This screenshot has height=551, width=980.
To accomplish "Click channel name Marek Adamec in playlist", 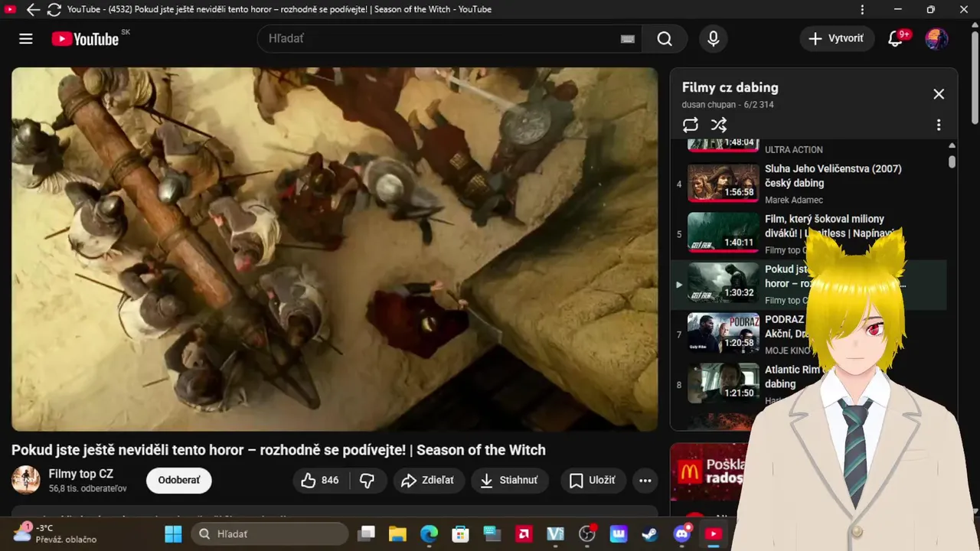I will tap(794, 200).
